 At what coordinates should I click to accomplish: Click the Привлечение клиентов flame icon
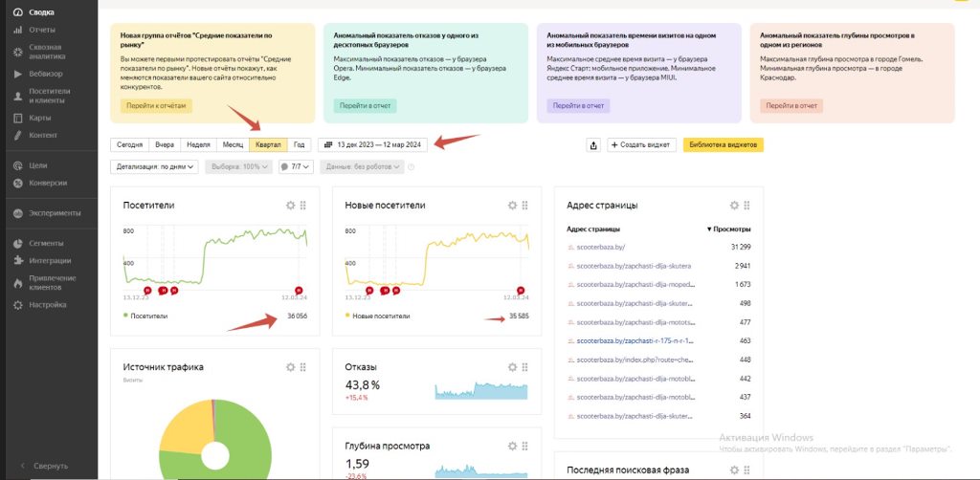[x=17, y=283]
